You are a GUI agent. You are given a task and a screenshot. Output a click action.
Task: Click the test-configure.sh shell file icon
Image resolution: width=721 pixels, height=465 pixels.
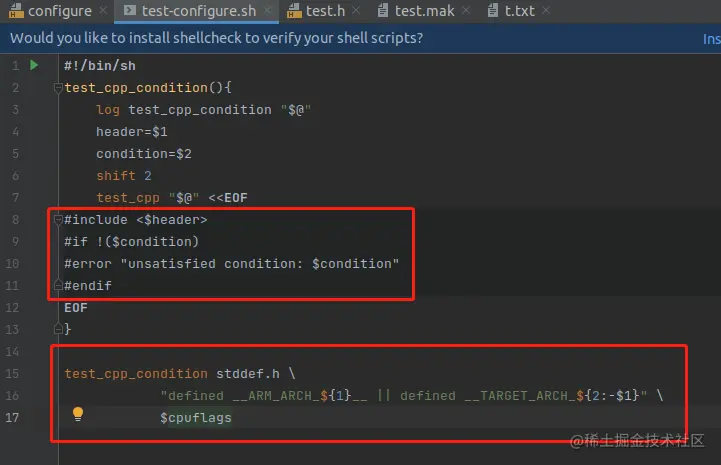tap(130, 10)
